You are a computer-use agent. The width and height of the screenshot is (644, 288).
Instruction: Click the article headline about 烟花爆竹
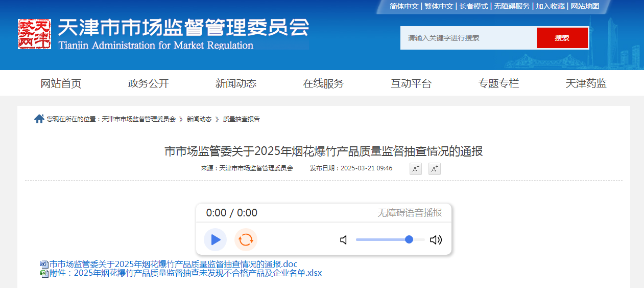pos(323,151)
